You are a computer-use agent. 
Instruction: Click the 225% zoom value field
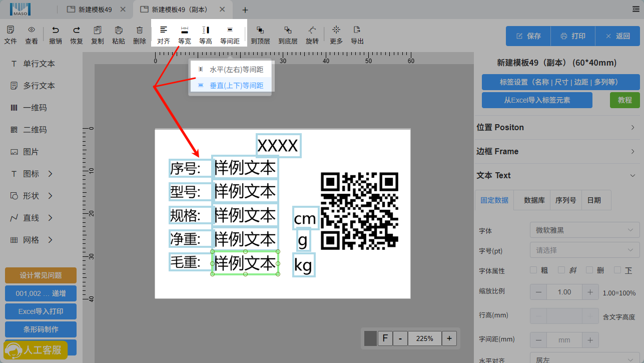tap(425, 338)
